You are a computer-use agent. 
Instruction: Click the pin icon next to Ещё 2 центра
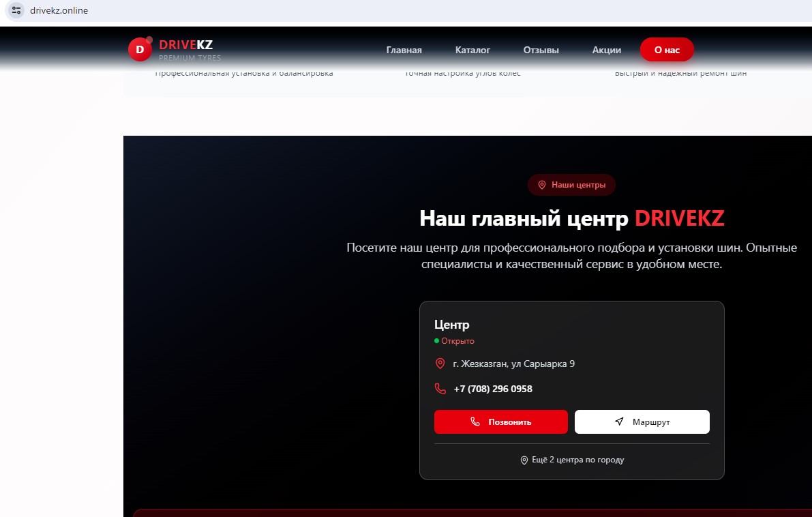point(524,460)
